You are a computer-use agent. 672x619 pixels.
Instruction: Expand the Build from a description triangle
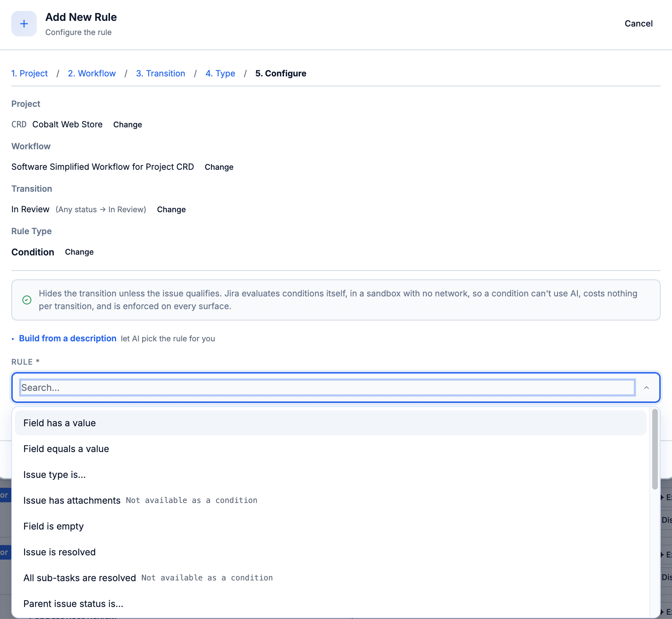pos(13,339)
